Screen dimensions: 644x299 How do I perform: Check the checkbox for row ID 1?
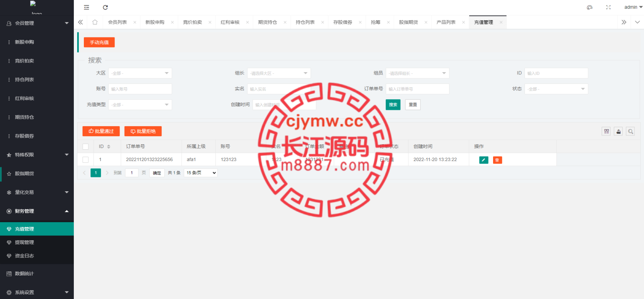(x=86, y=160)
